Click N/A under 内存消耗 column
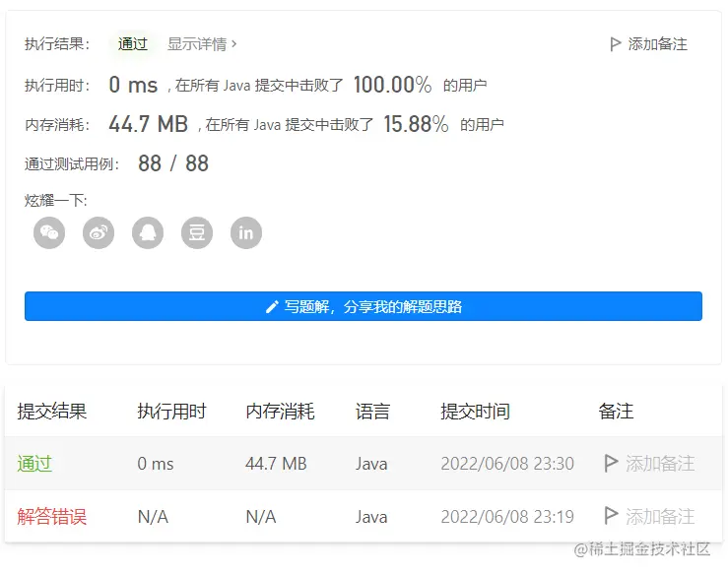 261,517
